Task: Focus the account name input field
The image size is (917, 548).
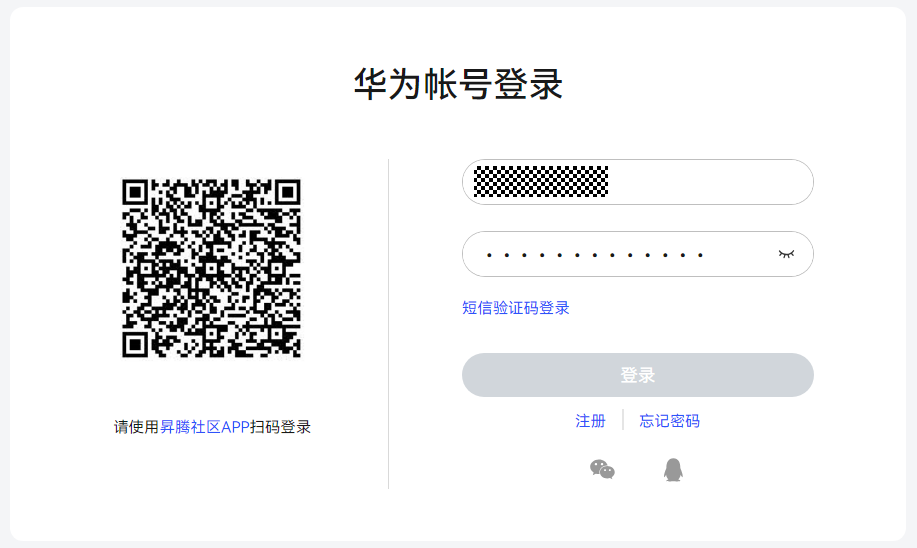Action: click(x=637, y=182)
